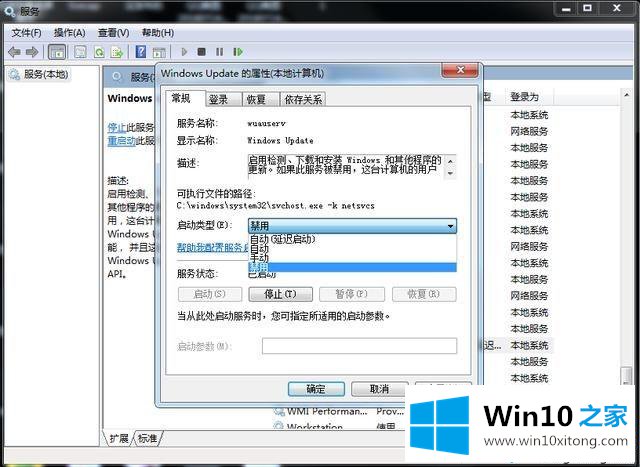Open the 文件(F) menu
The width and height of the screenshot is (640, 467).
[27, 33]
